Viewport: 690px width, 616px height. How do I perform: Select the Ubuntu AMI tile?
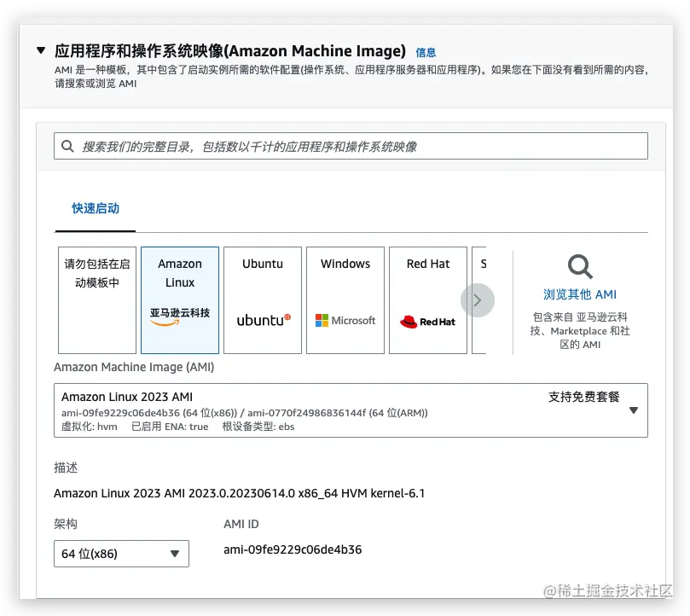263,299
